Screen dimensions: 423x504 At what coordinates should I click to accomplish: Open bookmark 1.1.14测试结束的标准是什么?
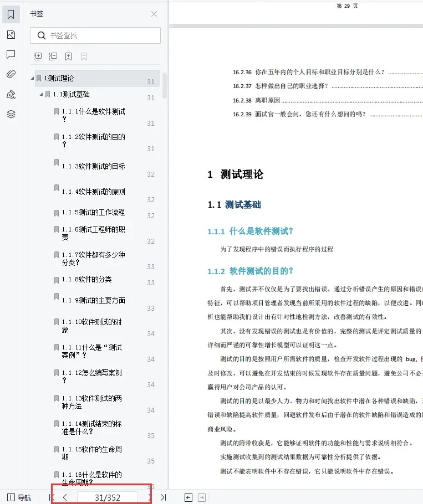coord(91,428)
